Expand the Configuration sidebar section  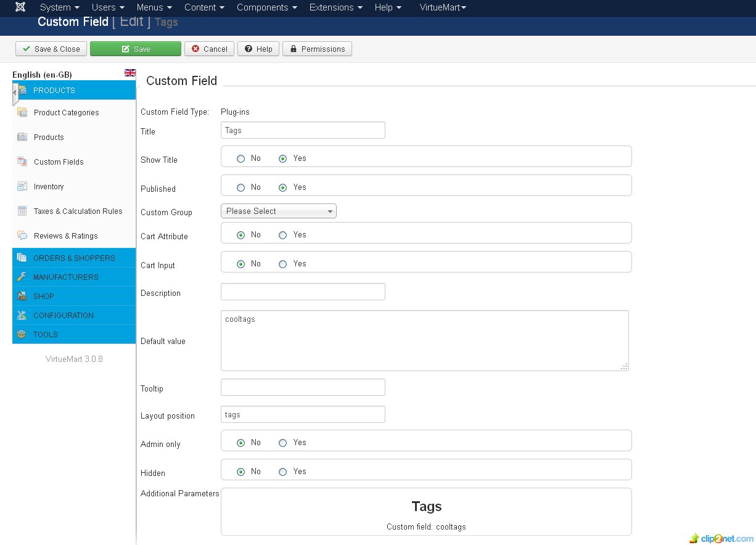(64, 315)
